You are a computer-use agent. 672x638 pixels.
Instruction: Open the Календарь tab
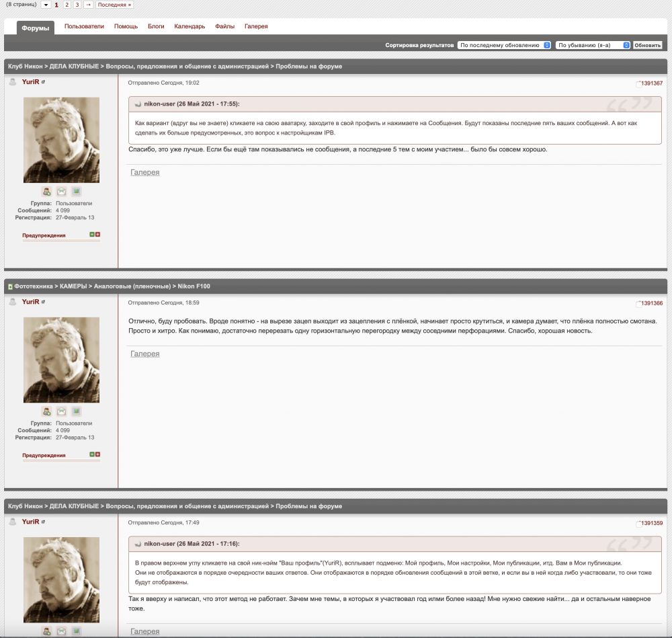(x=190, y=26)
